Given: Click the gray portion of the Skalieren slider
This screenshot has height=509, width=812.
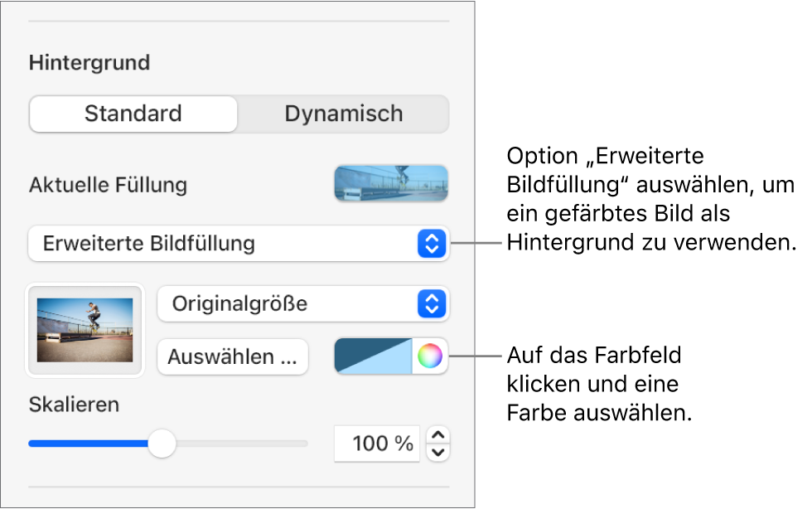Looking at the screenshot, I should click(x=240, y=444).
